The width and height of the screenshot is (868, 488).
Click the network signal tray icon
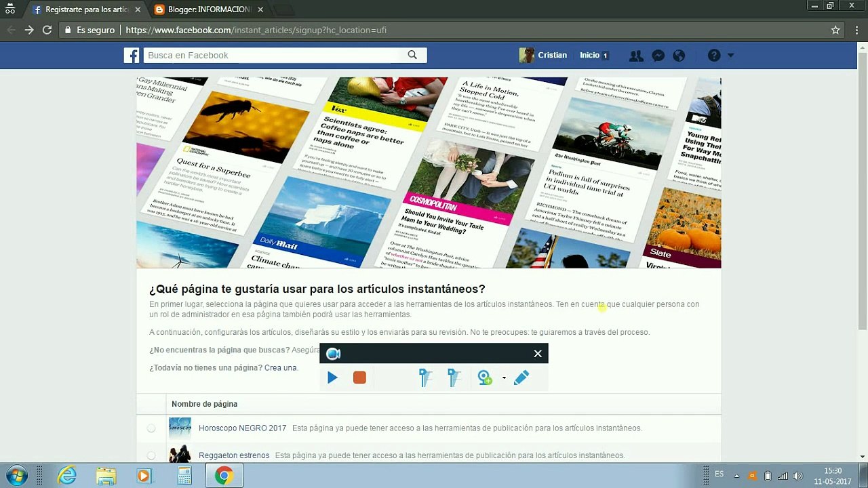[x=783, y=476]
